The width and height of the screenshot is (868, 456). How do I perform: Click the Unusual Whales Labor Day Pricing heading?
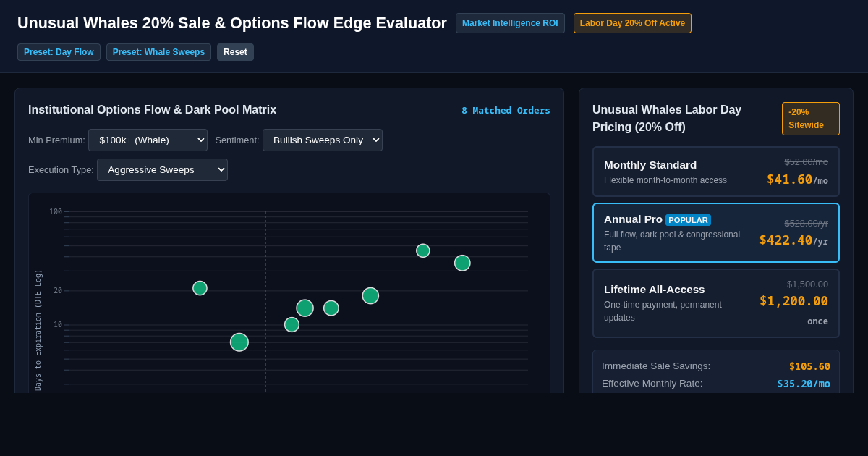coord(667,119)
